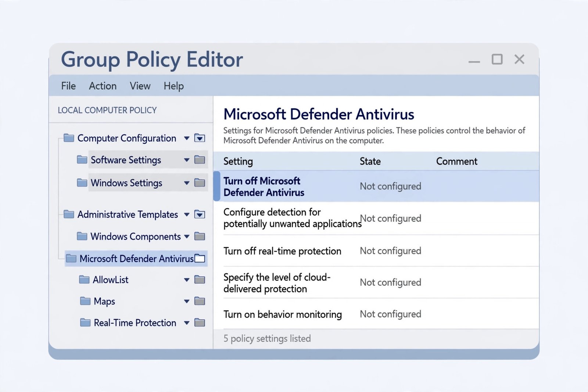Sort by the Comment column header
Screen dimensions: 588x392
(457, 161)
